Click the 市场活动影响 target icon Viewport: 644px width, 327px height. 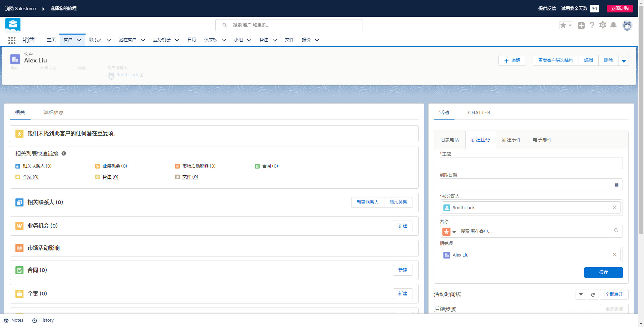[19, 248]
